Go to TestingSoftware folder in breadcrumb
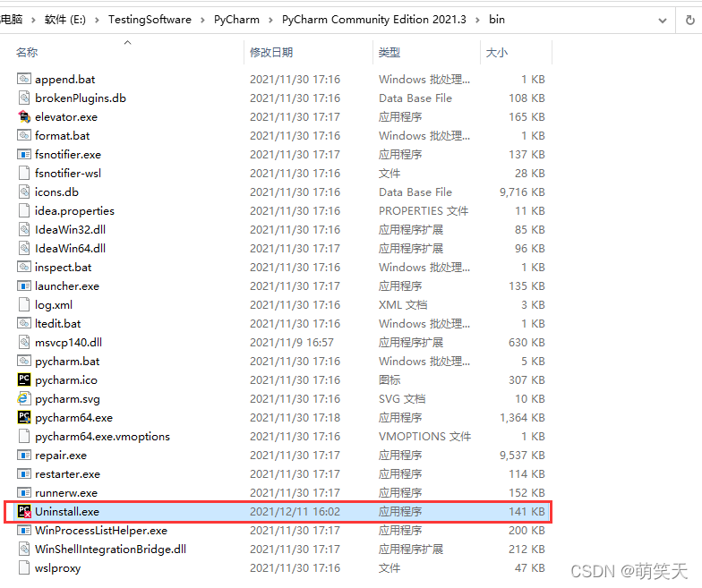The image size is (702, 588). click(x=150, y=20)
